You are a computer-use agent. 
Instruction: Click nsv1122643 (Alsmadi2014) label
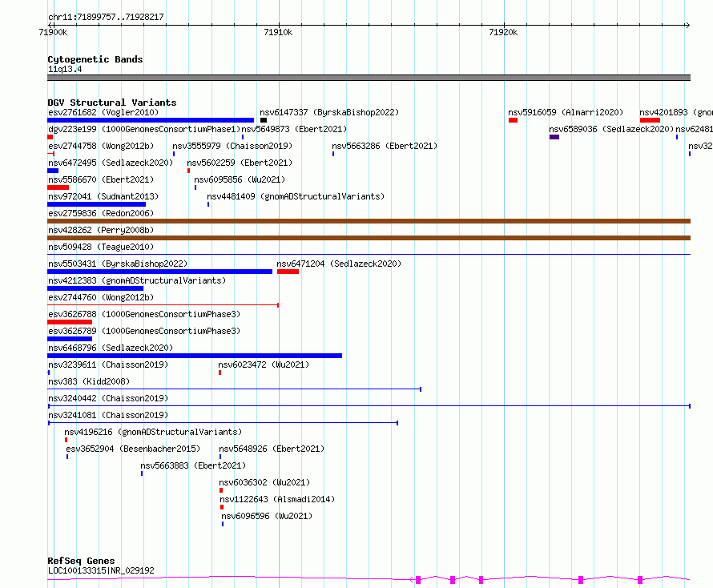277,499
